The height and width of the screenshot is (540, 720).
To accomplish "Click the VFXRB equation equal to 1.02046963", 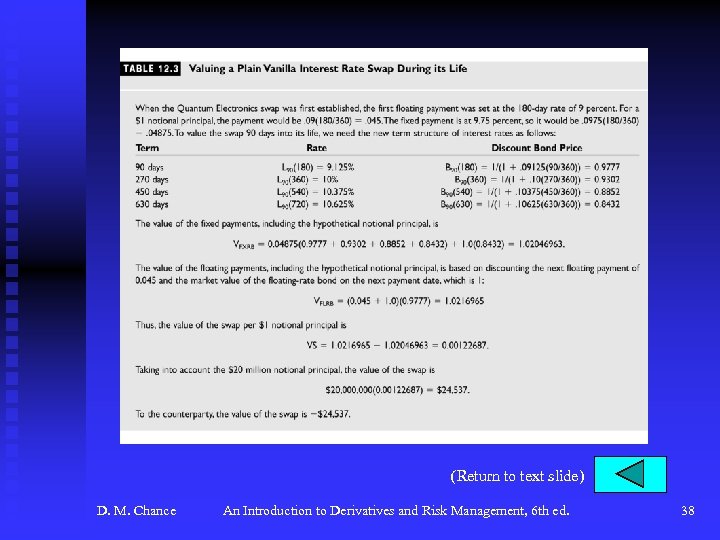I will pos(399,244).
